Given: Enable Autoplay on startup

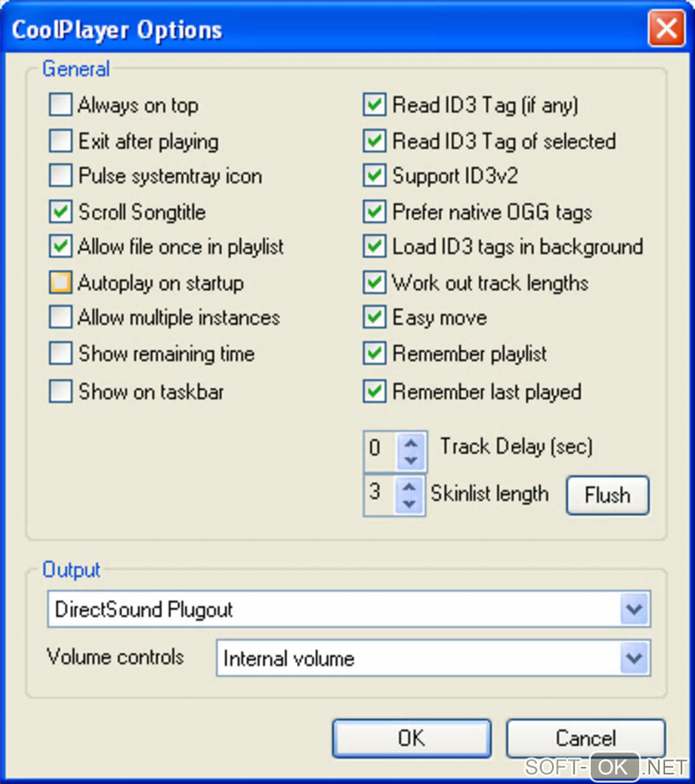Looking at the screenshot, I should click(61, 282).
